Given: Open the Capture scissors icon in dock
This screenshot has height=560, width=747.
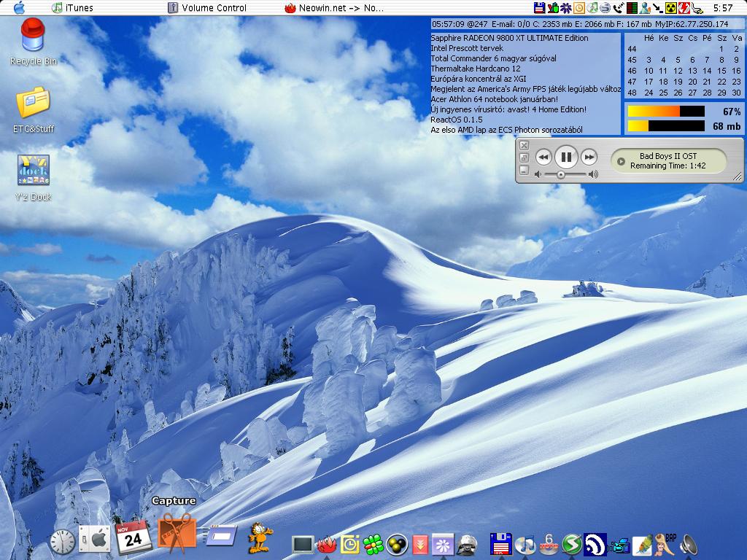Looking at the screenshot, I should click(177, 534).
